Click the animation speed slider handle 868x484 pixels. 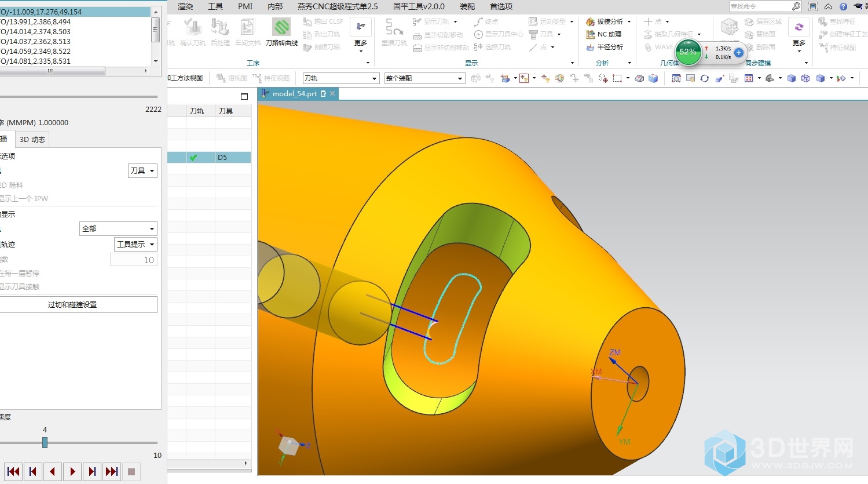(x=45, y=443)
